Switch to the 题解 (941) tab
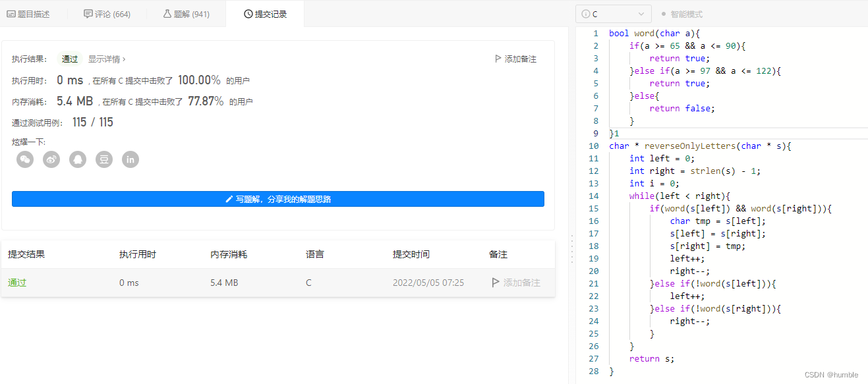 point(186,14)
